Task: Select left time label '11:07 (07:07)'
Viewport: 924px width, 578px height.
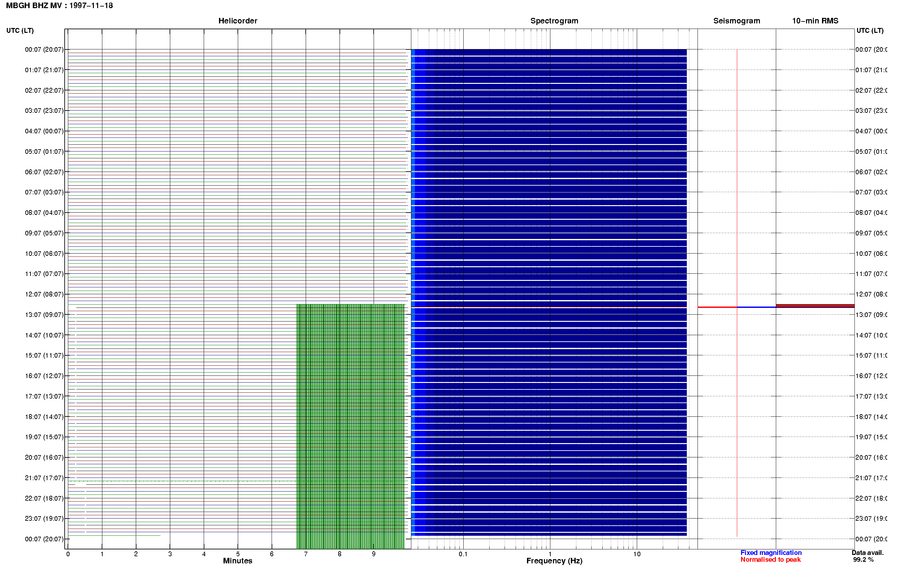Action: (44, 274)
